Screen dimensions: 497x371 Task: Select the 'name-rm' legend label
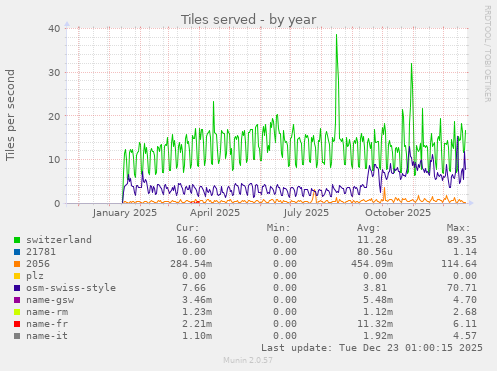click(x=47, y=312)
